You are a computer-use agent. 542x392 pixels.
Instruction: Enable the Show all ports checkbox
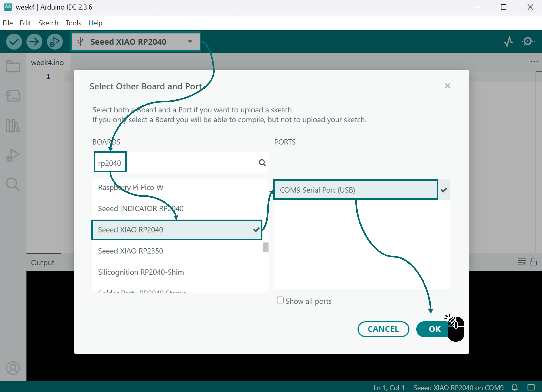(x=280, y=300)
